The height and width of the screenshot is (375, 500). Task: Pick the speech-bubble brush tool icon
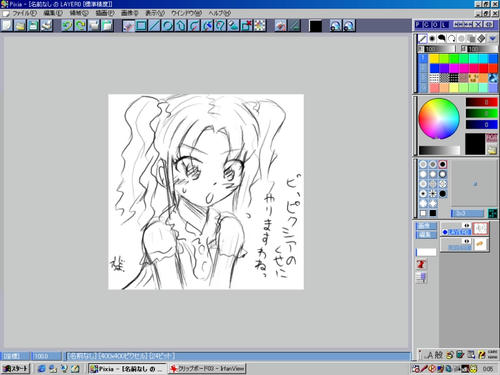coord(442,39)
